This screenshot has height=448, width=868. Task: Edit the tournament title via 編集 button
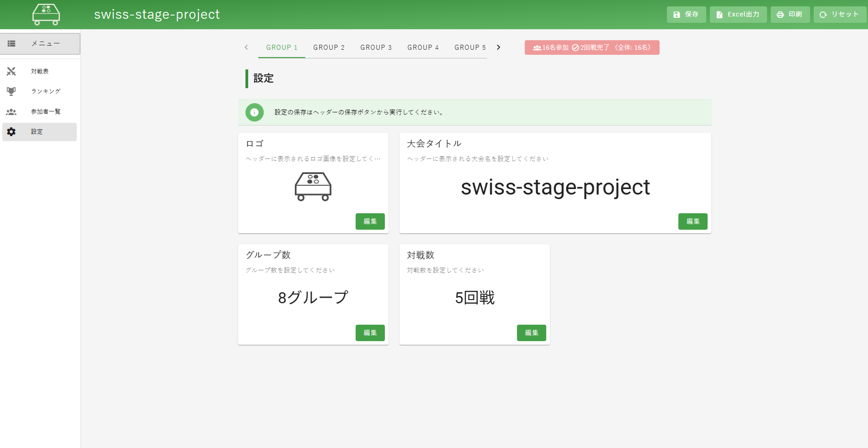click(x=692, y=221)
